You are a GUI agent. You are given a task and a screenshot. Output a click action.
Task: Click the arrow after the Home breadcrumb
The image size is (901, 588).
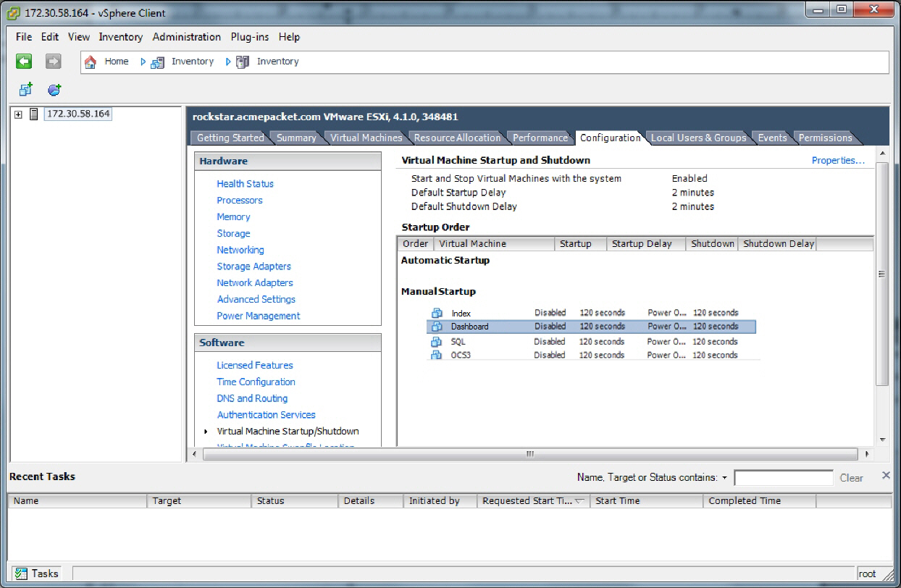[143, 62]
